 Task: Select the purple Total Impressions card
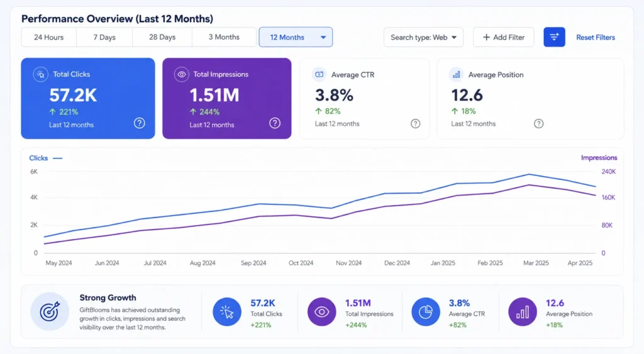click(226, 98)
